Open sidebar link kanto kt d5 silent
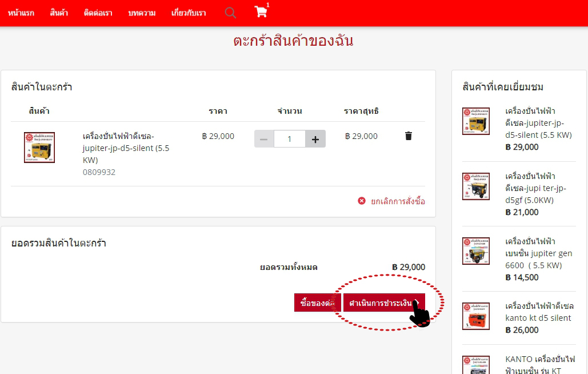 [539, 312]
